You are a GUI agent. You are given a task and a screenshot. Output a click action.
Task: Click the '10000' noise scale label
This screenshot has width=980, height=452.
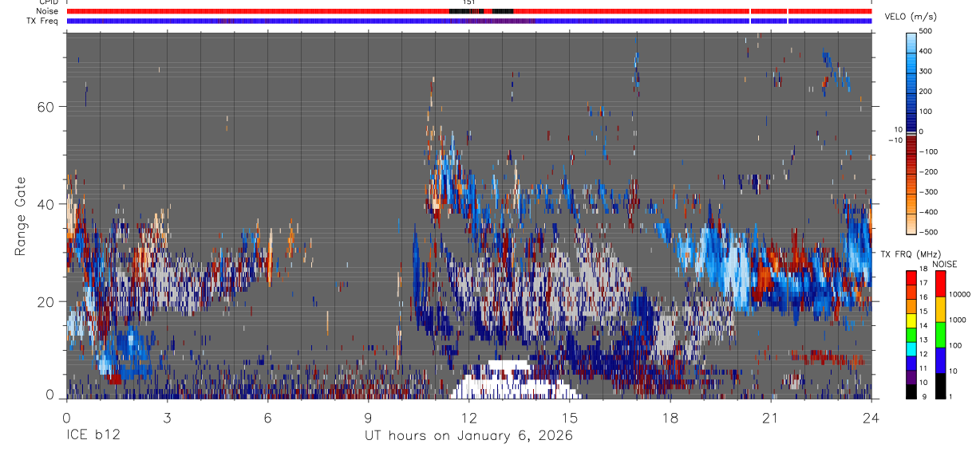960,294
